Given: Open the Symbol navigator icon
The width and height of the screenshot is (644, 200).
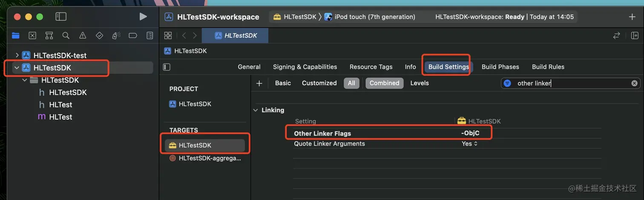Looking at the screenshot, I should click(x=49, y=36).
